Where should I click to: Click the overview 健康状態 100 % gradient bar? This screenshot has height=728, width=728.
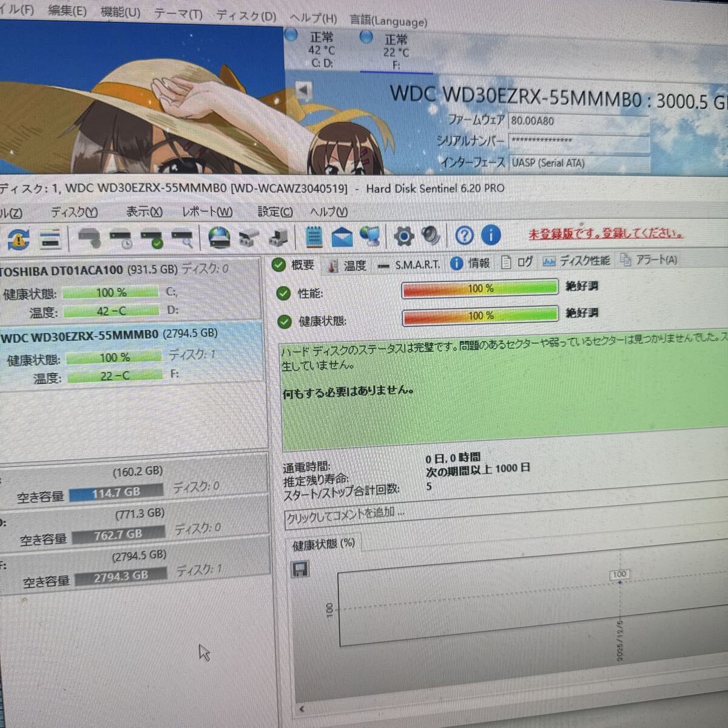point(480,315)
